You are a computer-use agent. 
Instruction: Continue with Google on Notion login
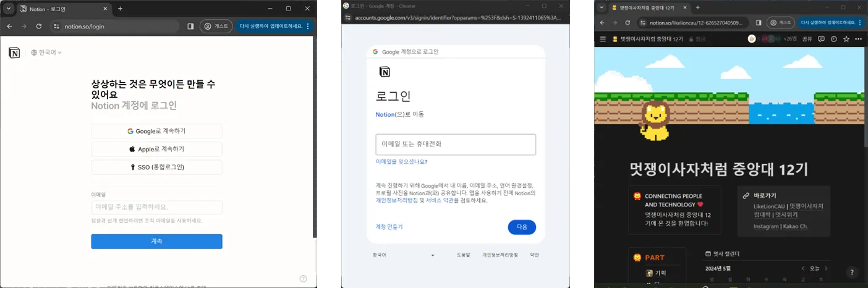(156, 131)
